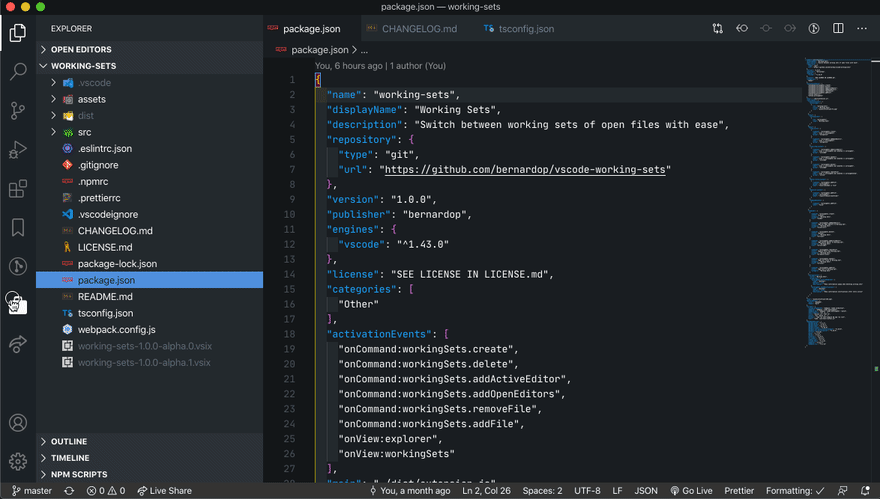Change language mode via JSON
The image size is (880, 499).
tap(646, 491)
